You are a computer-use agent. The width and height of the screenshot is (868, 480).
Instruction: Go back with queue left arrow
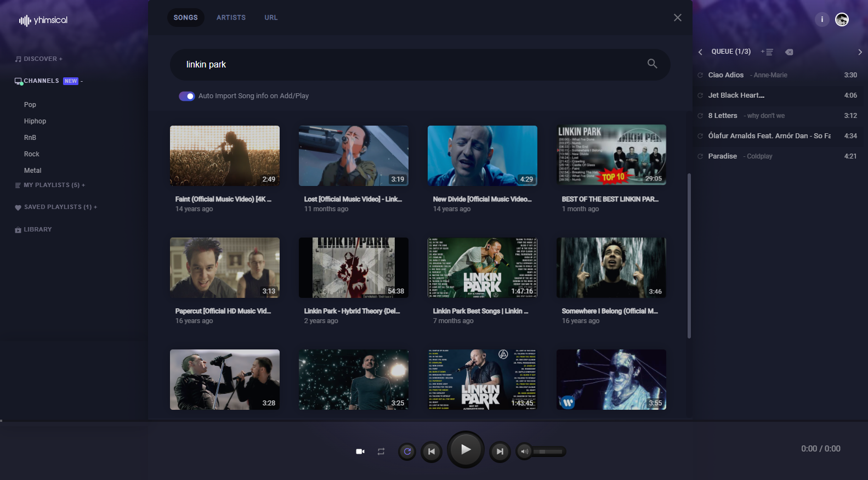coord(700,52)
